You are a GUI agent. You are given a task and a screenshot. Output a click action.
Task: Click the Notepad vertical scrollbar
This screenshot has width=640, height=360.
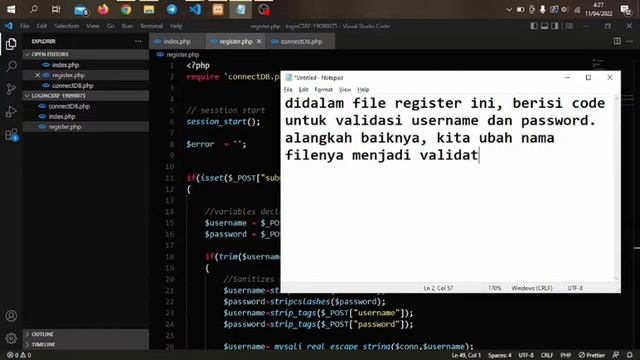pos(616,188)
